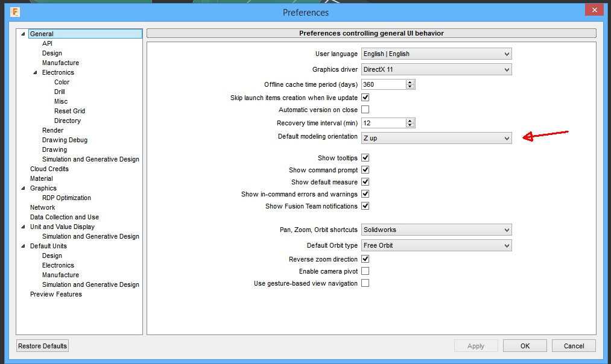
Task: Select Misc under Electronics
Action: [x=61, y=101]
